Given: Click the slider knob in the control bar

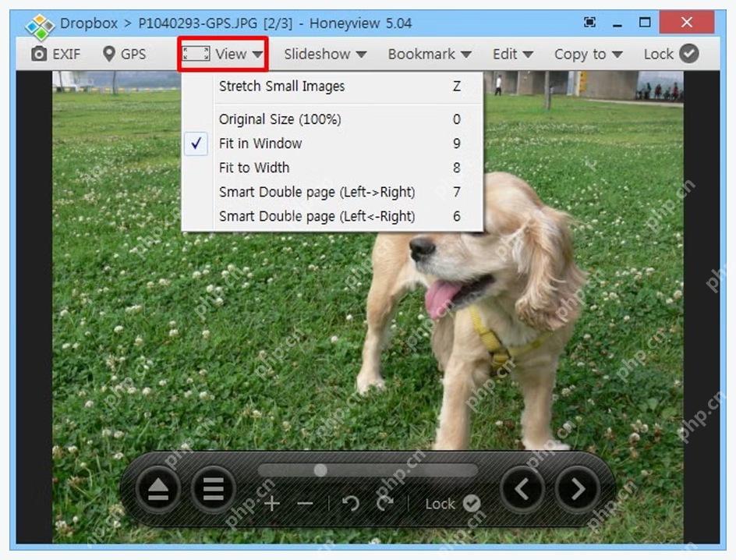Looking at the screenshot, I should tap(320, 470).
